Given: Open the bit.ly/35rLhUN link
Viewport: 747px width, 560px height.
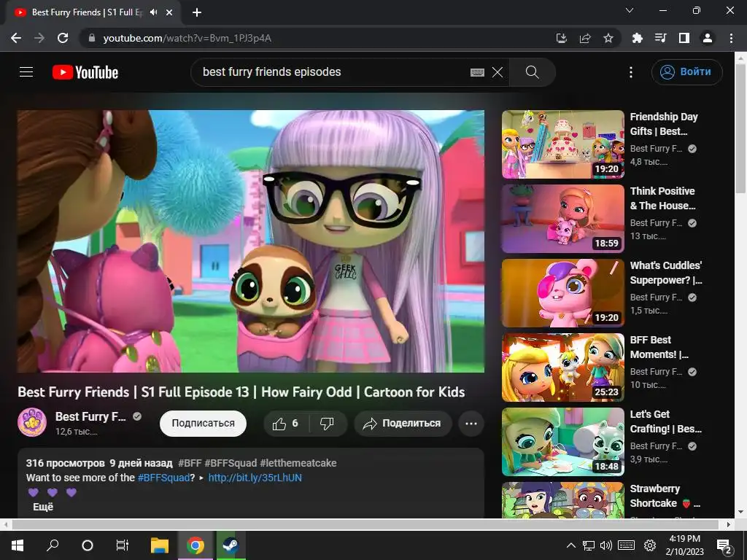Looking at the screenshot, I should [255, 478].
